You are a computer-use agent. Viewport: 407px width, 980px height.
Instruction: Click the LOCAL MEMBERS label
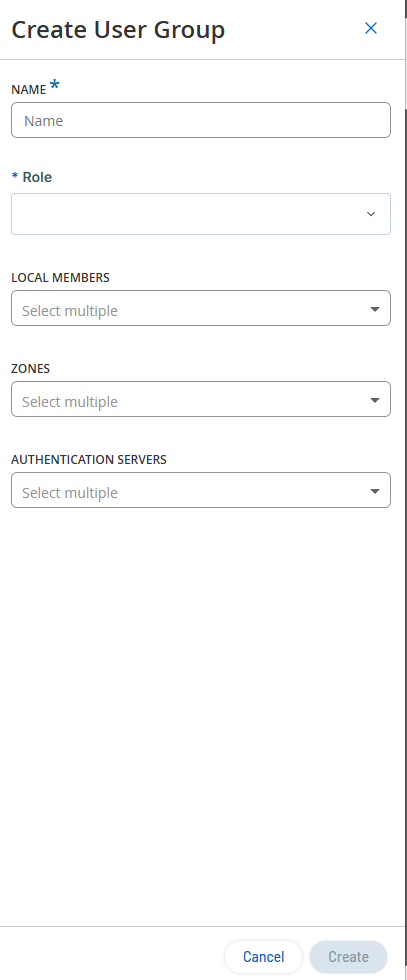(60, 278)
